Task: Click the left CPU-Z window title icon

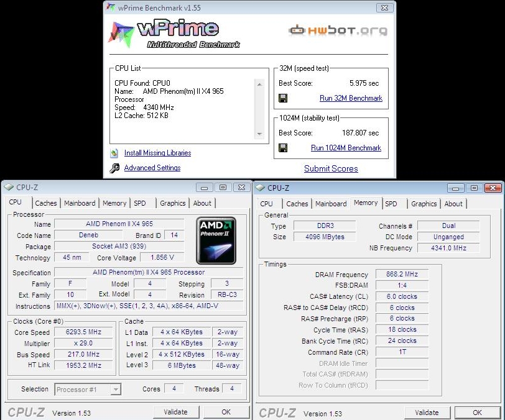Action: (x=9, y=187)
